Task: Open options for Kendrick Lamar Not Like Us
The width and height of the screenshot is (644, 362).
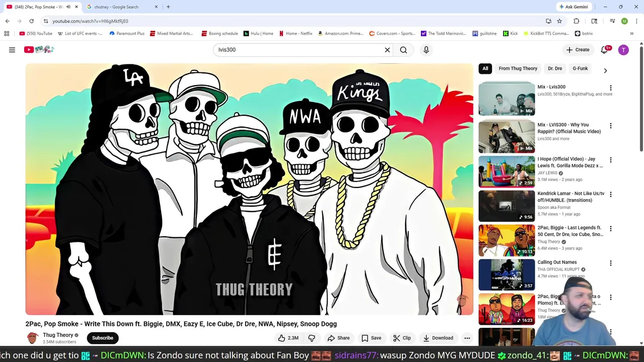Action: point(611,194)
